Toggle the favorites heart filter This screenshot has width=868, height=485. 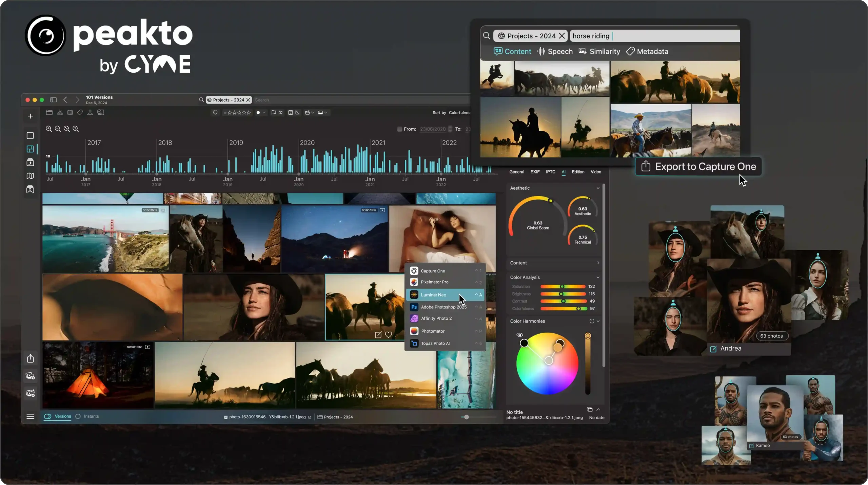tap(215, 113)
